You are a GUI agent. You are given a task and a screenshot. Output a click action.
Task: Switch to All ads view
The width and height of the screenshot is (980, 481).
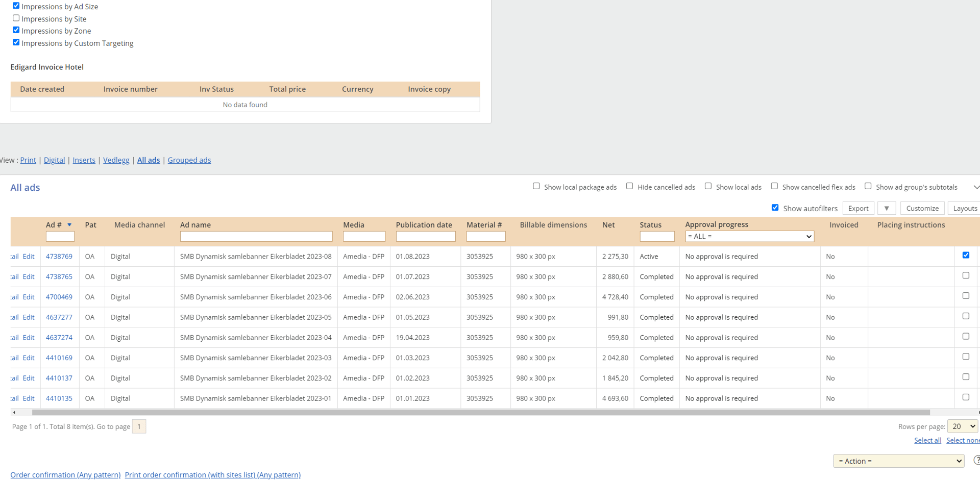pos(149,160)
